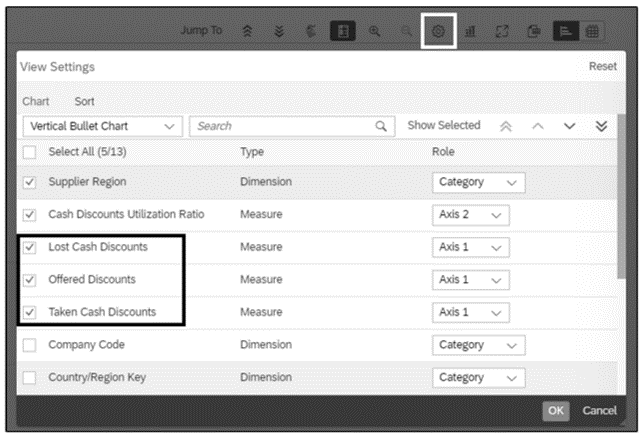Image resolution: width=644 pixels, height=438 pixels.
Task: Click the Cancel button
Action: [x=599, y=411]
